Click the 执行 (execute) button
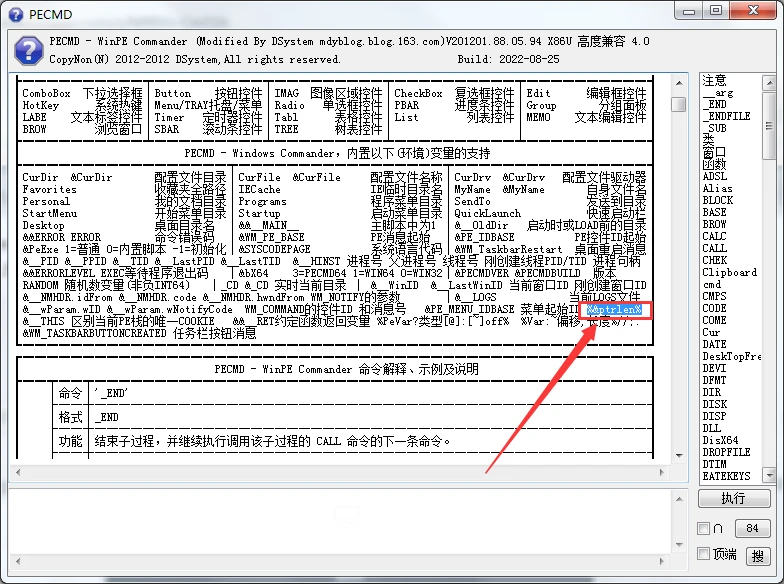The height and width of the screenshot is (584, 784). 734,498
